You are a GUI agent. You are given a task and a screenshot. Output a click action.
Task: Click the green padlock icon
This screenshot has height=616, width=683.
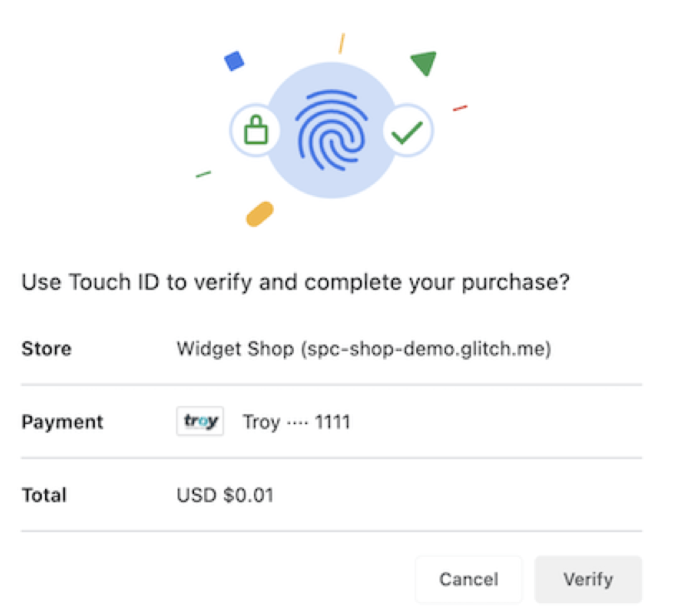(256, 129)
